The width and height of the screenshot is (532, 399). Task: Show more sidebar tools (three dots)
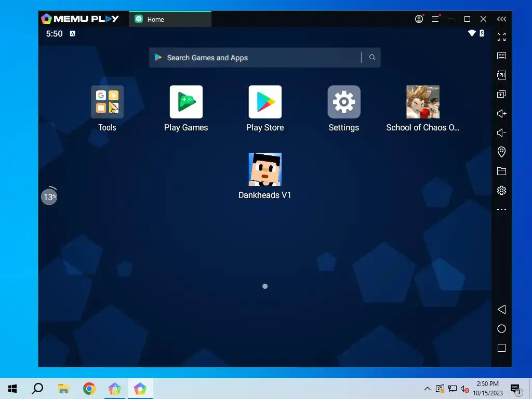pos(501,209)
